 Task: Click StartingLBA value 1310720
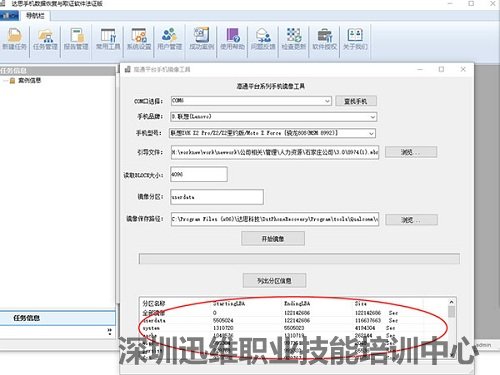coord(223,328)
